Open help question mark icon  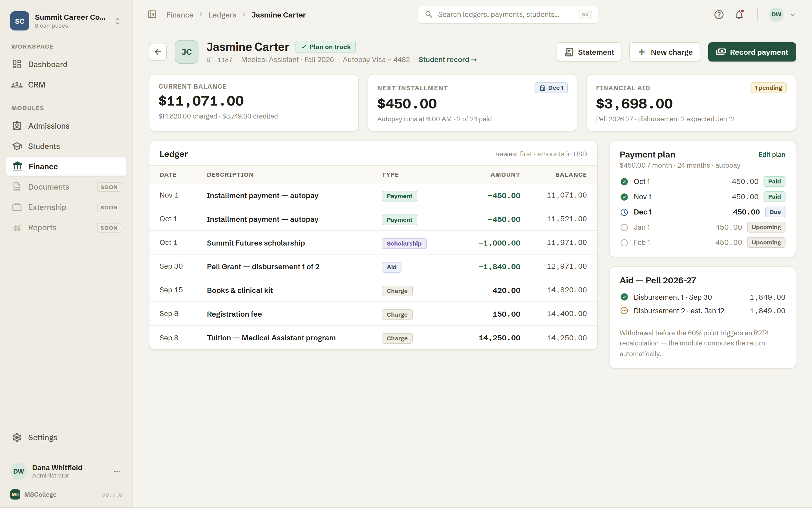click(719, 14)
